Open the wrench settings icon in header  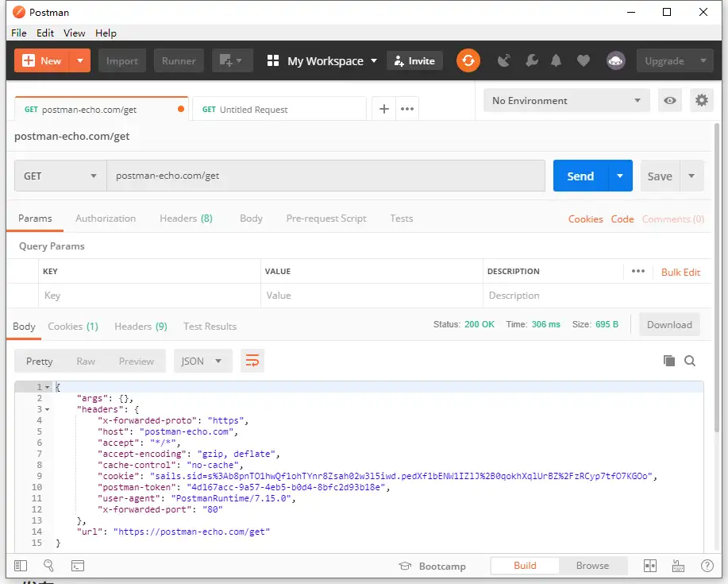(x=531, y=60)
